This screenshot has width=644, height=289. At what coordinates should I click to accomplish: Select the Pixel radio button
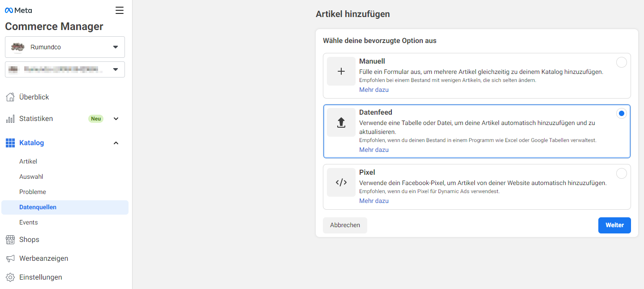pyautogui.click(x=621, y=173)
